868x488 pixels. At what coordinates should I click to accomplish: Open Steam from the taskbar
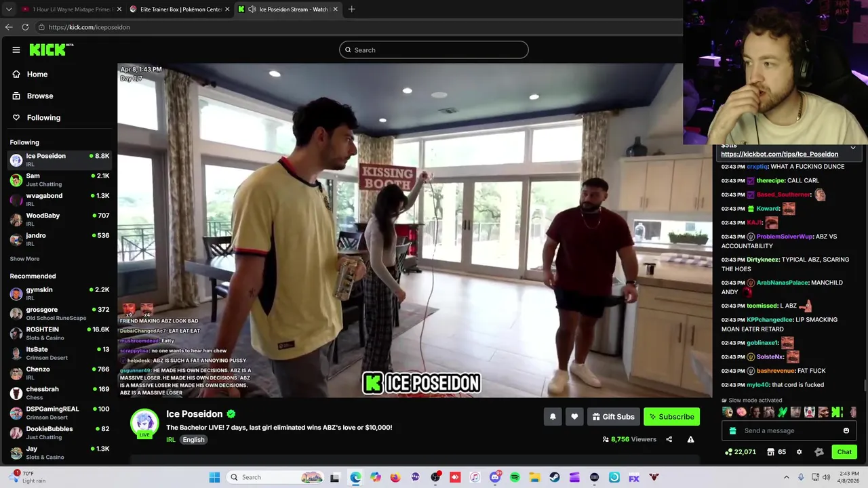[555, 477]
